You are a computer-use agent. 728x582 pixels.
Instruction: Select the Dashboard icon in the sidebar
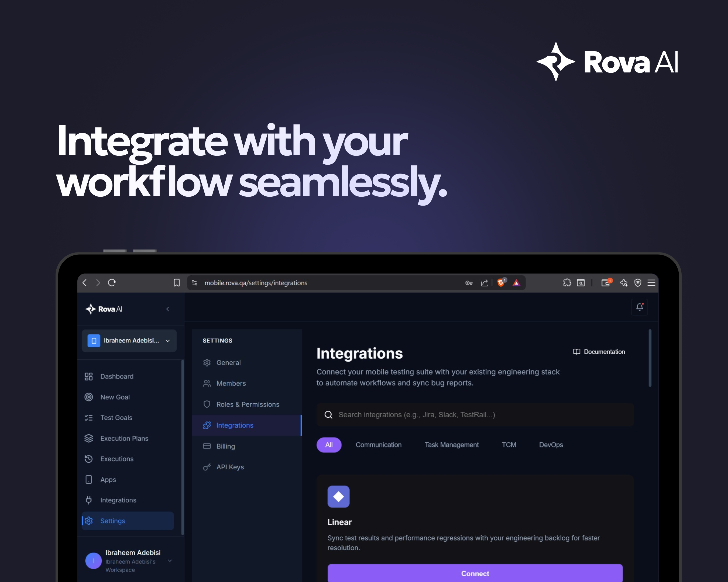[88, 376]
